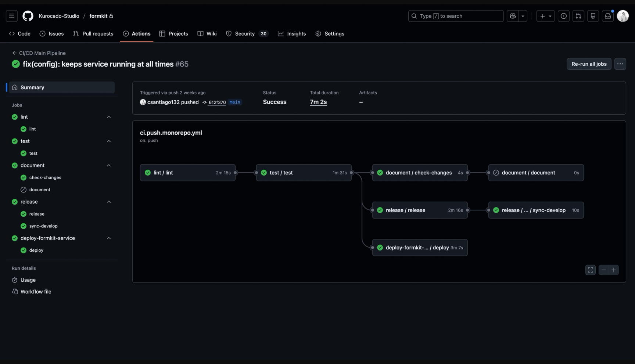The height and width of the screenshot is (364, 635).
Task: Open the main branch label
Action: tap(235, 102)
